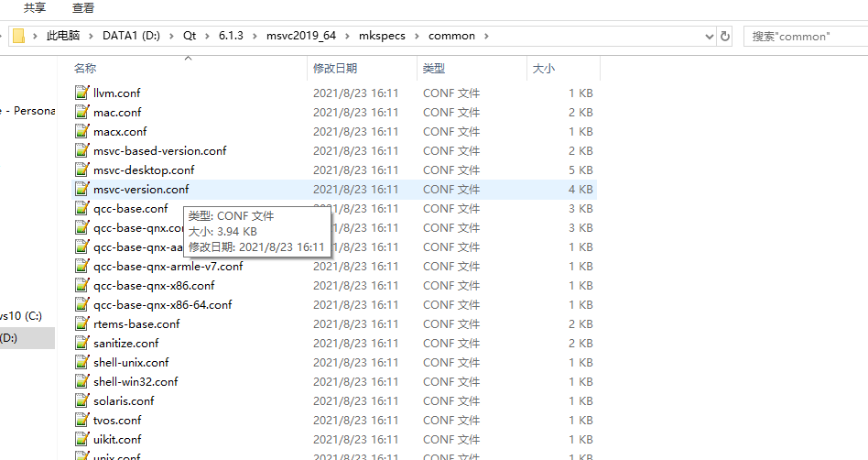
Task: Select file name solaris.conf
Action: [x=124, y=401]
